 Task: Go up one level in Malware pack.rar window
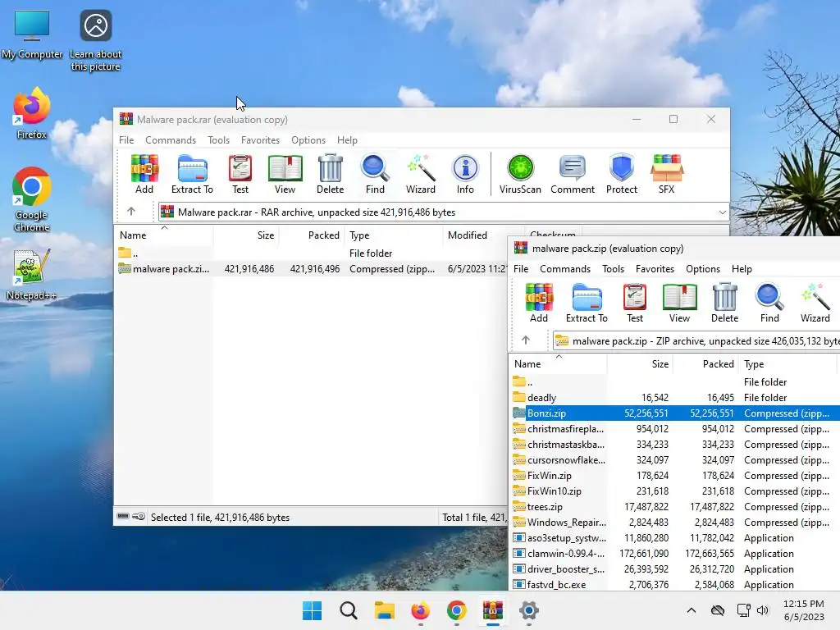131,212
